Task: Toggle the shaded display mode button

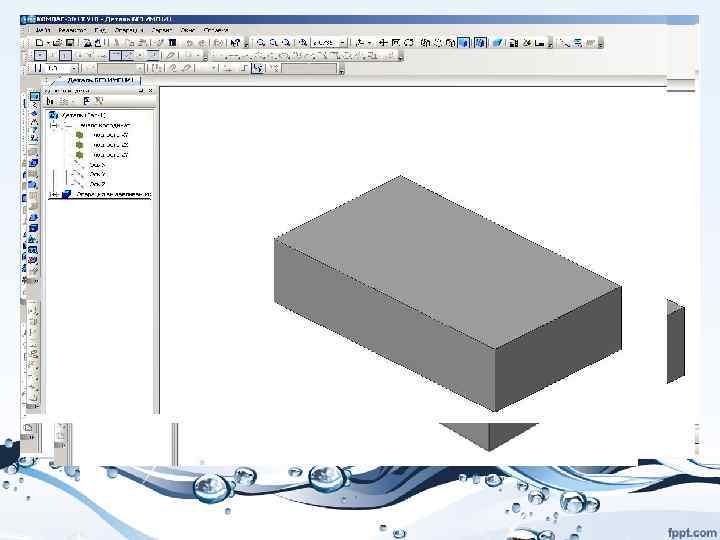Action: [x=465, y=43]
